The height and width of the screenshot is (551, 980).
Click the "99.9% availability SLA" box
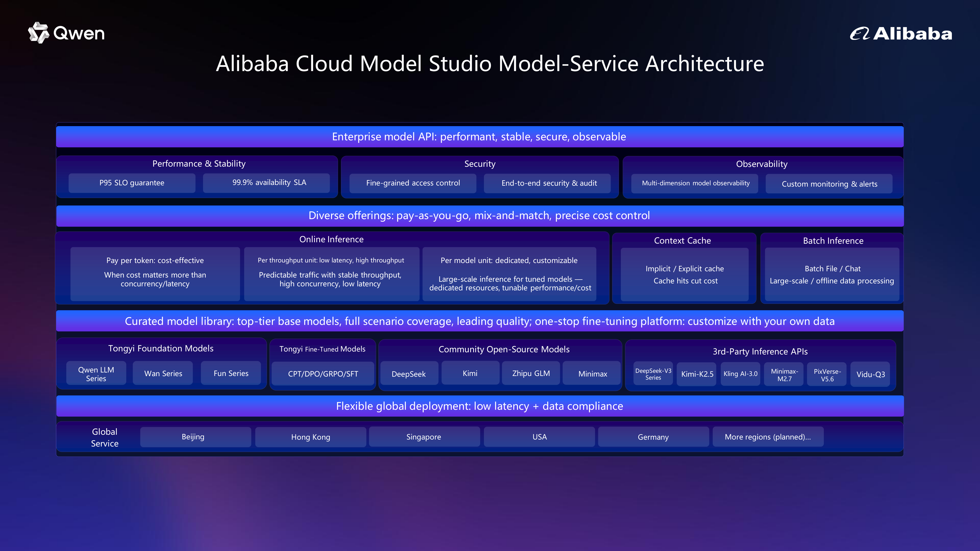tap(266, 183)
